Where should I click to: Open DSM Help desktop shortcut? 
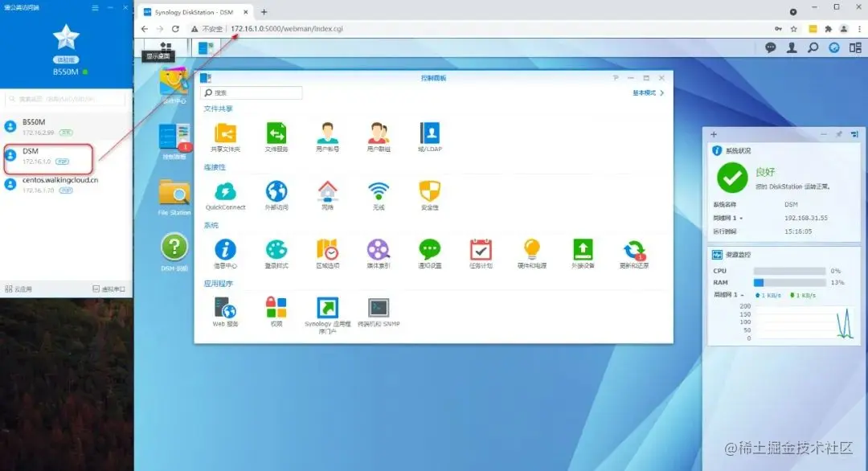click(174, 247)
